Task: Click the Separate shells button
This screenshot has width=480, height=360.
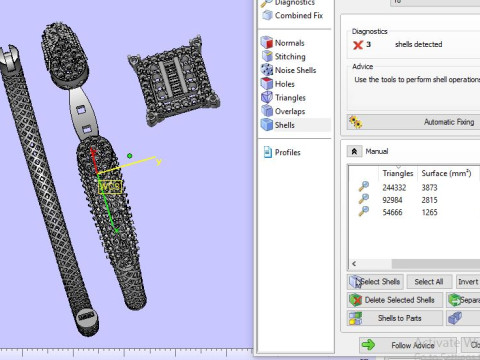Action: (x=463, y=300)
